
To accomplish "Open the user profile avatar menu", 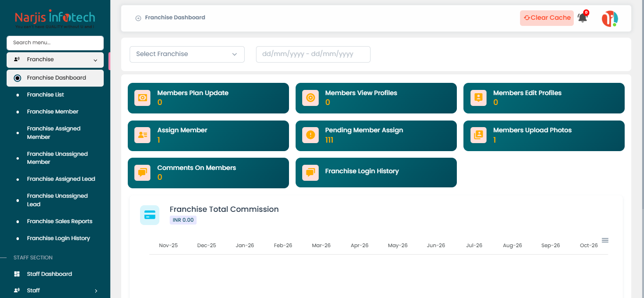I will point(610,18).
